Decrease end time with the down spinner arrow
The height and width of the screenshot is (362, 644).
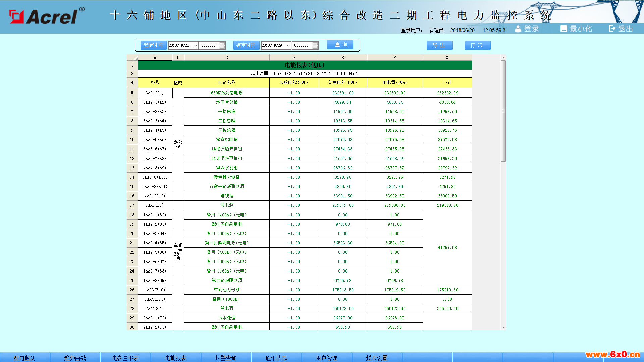pos(315,47)
